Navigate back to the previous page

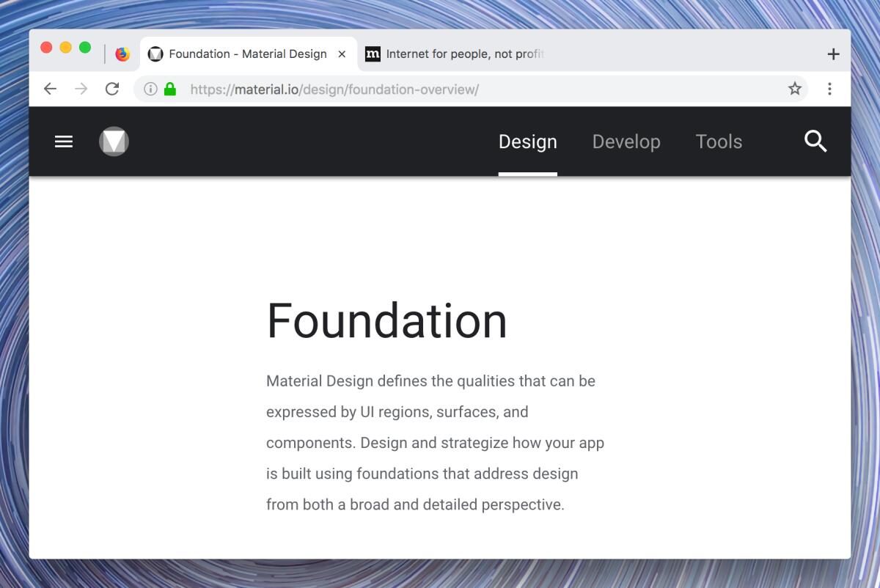click(x=50, y=89)
